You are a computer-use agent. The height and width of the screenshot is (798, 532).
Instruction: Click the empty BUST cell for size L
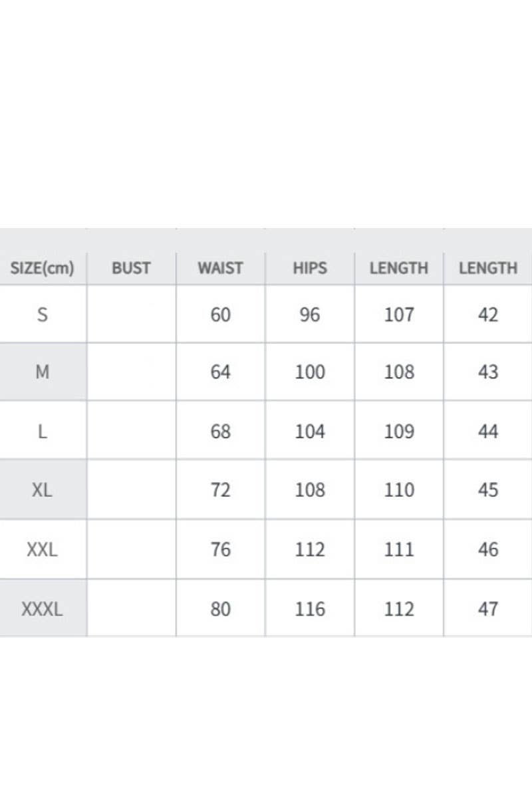[131, 432]
